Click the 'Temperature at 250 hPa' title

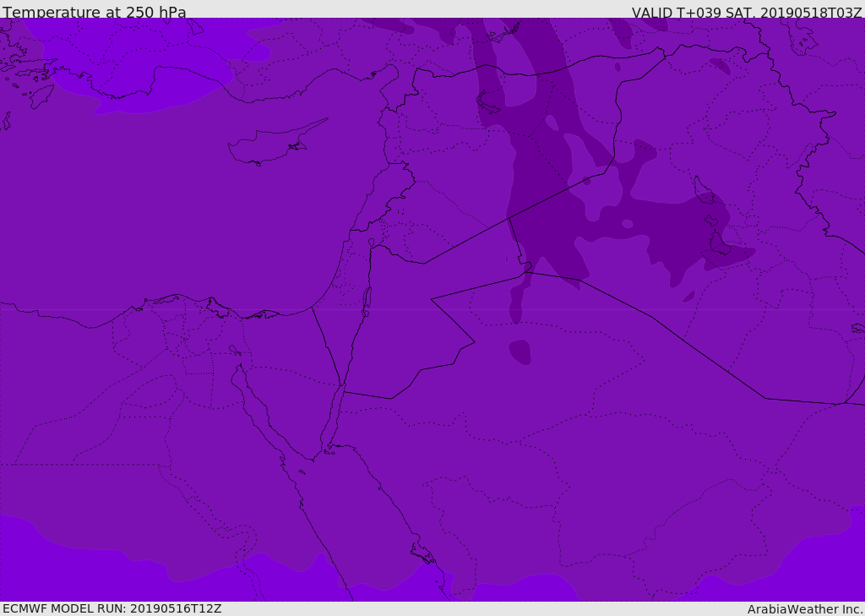tap(95, 12)
